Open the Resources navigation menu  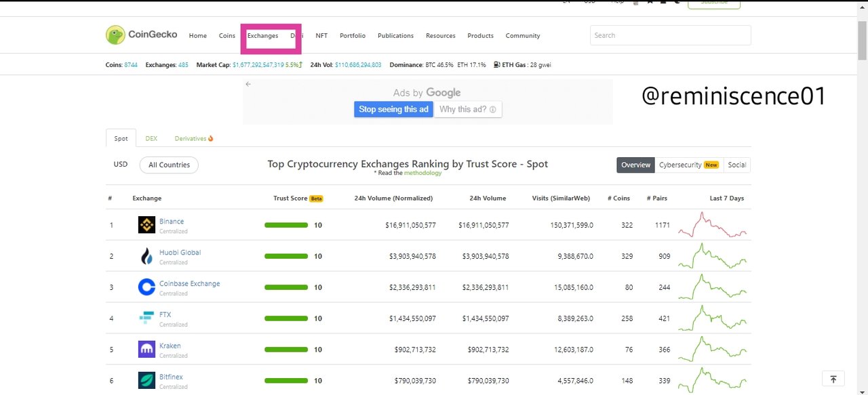(441, 36)
